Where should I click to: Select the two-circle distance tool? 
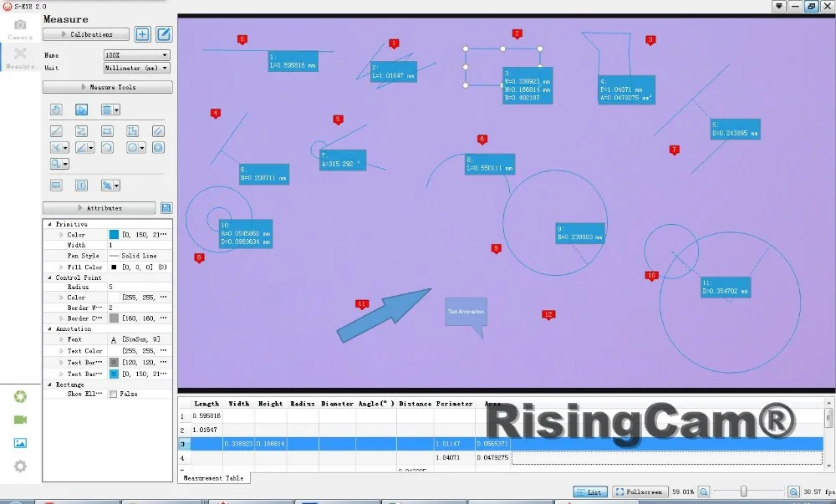(x=55, y=164)
